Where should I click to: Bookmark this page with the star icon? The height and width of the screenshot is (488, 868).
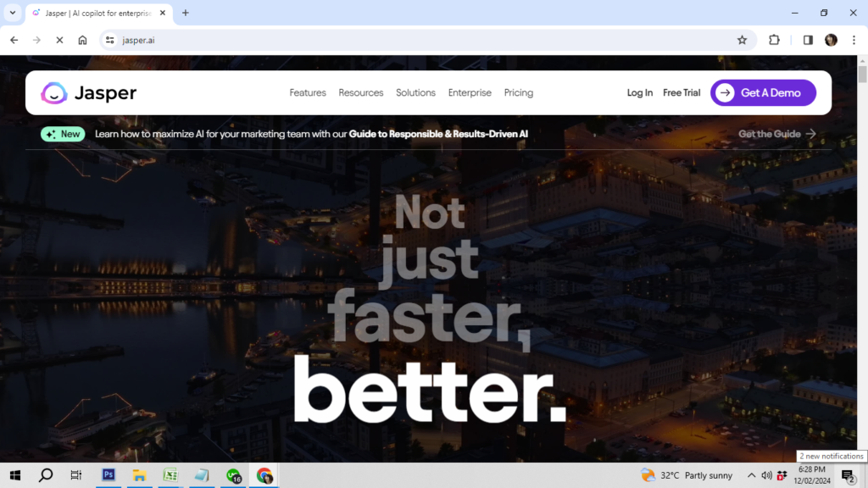pyautogui.click(x=742, y=40)
